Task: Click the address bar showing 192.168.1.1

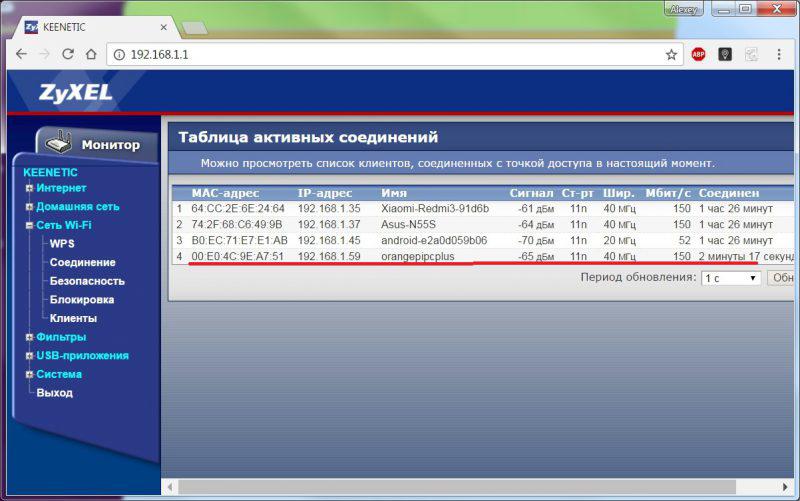Action: [390, 55]
